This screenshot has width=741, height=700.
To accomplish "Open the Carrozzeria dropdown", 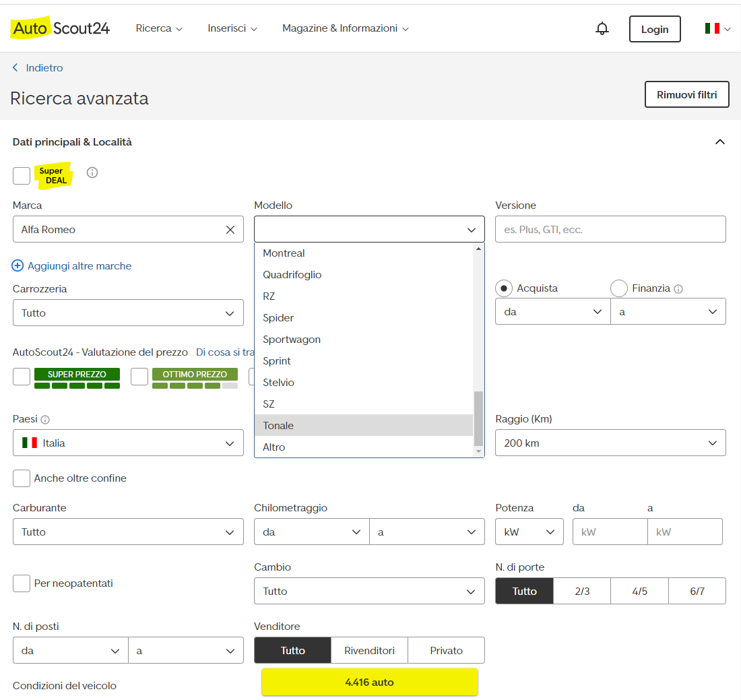I will pos(128,313).
